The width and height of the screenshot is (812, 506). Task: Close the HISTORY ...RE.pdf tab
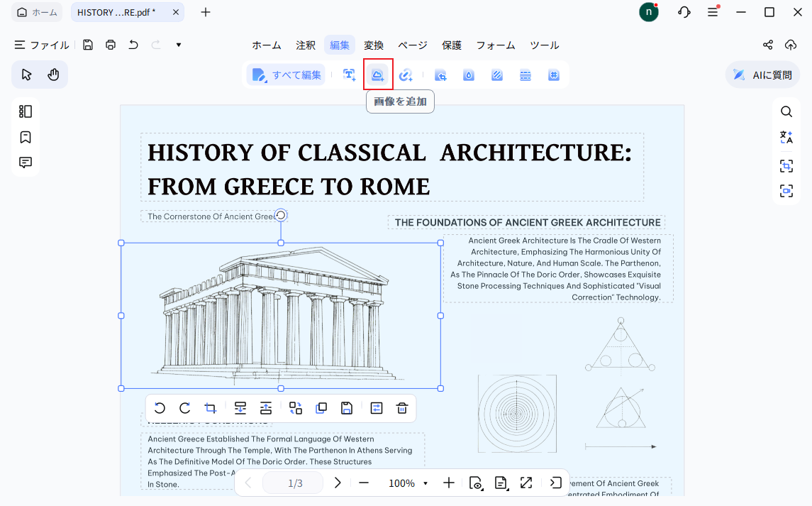coord(176,13)
